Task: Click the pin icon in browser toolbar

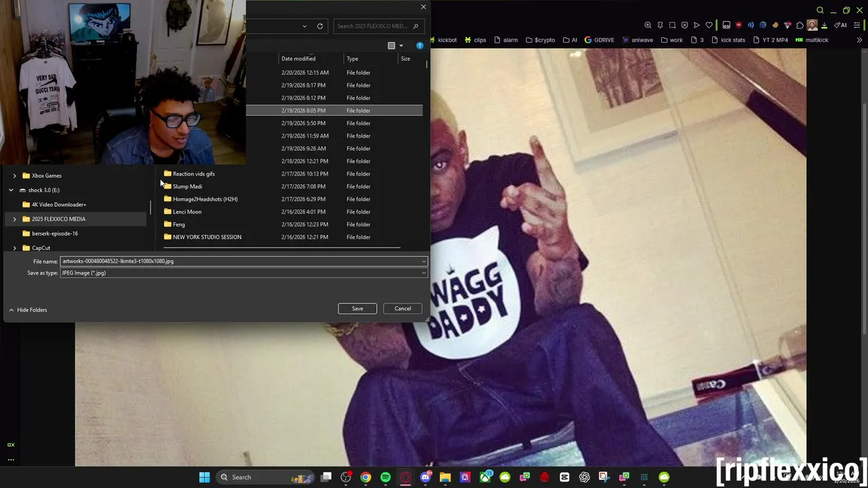Action: [660, 25]
